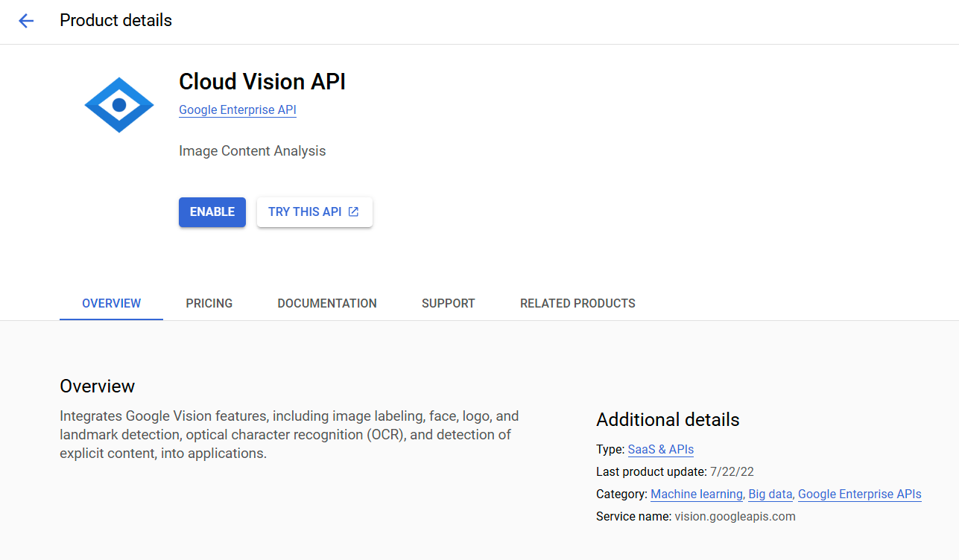Image resolution: width=959 pixels, height=560 pixels.
Task: Click the TRY THIS API button label
Action: coord(305,211)
